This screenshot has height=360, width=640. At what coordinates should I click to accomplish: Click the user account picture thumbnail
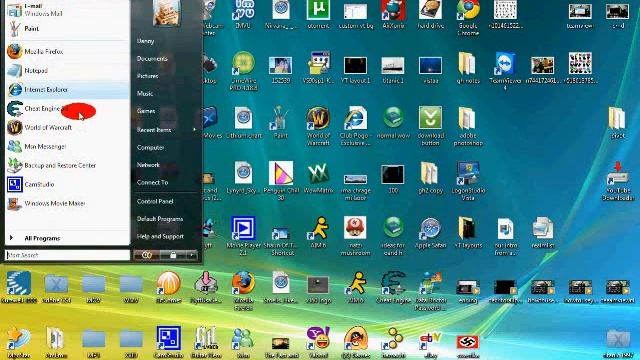167,12
